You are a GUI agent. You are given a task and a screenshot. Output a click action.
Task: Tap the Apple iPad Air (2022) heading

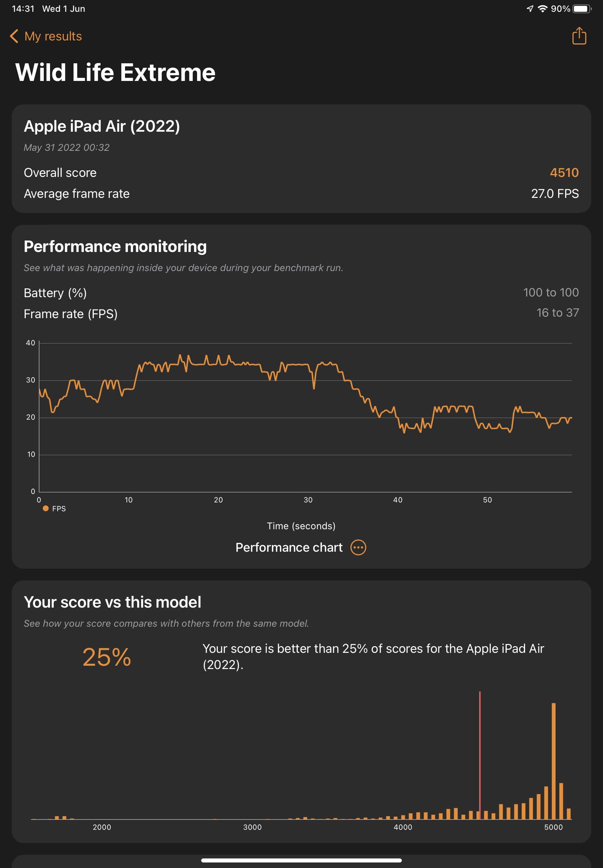pyautogui.click(x=101, y=126)
